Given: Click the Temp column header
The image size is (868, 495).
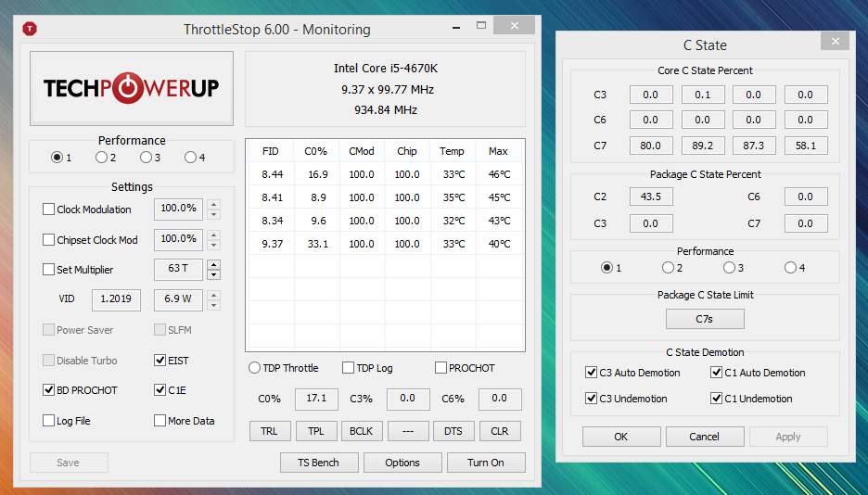Looking at the screenshot, I should pyautogui.click(x=453, y=151).
